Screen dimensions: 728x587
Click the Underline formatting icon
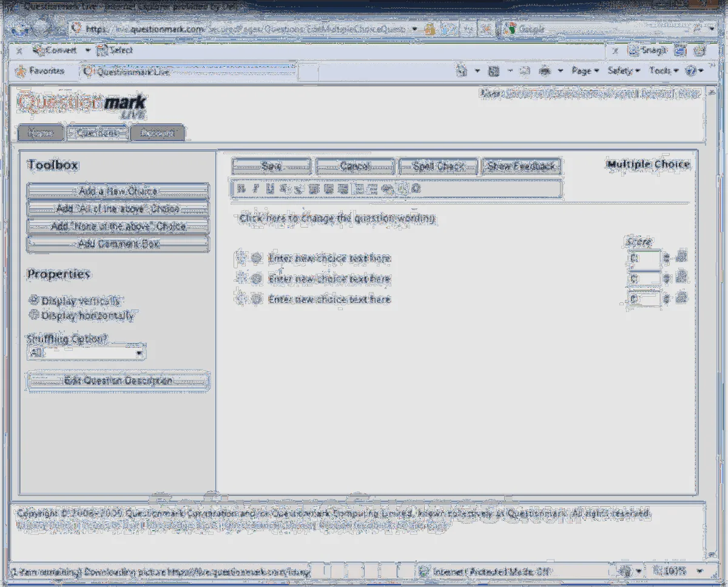coord(270,189)
